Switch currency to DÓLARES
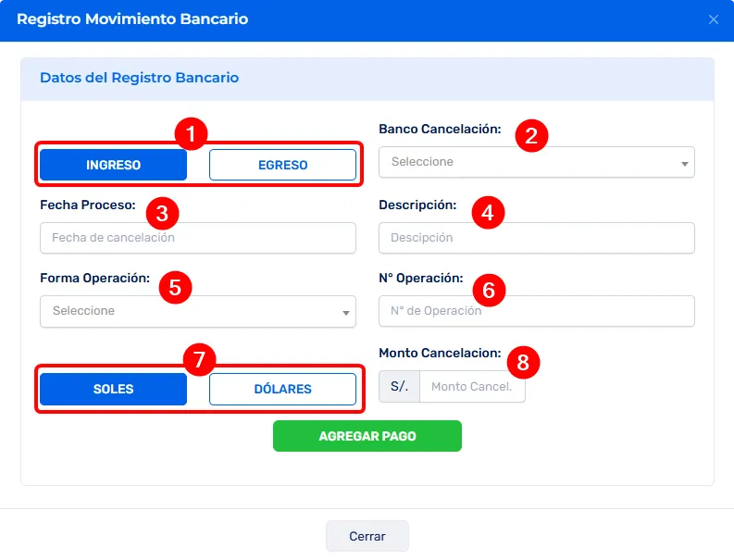The image size is (734, 560). click(x=282, y=389)
